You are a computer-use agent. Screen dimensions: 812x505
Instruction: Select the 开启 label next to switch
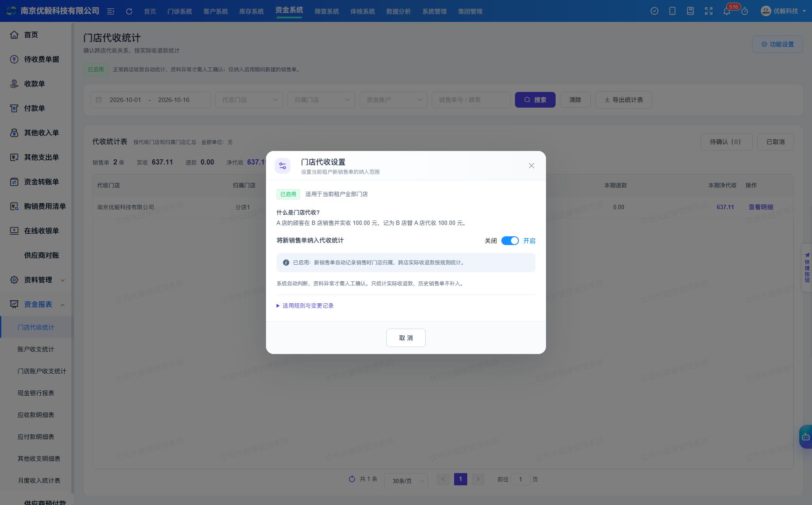tap(529, 241)
